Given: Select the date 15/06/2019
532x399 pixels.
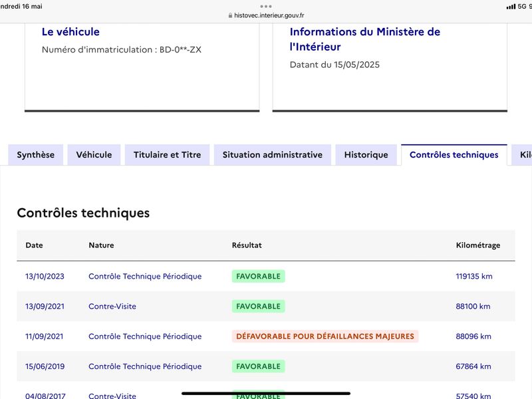Looking at the screenshot, I should 45,366.
